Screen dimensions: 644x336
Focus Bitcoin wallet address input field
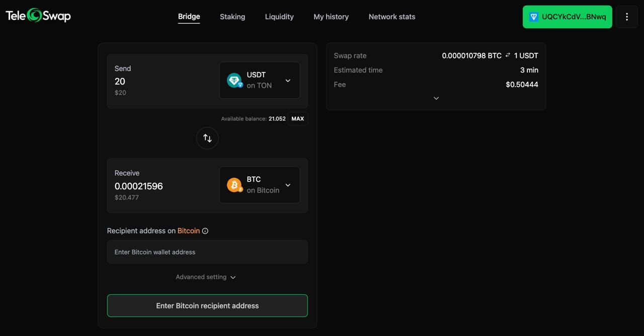pyautogui.click(x=207, y=252)
